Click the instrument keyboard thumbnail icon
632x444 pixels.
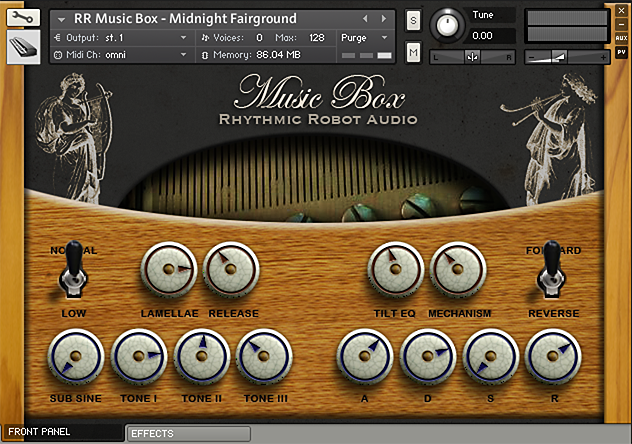(23, 47)
